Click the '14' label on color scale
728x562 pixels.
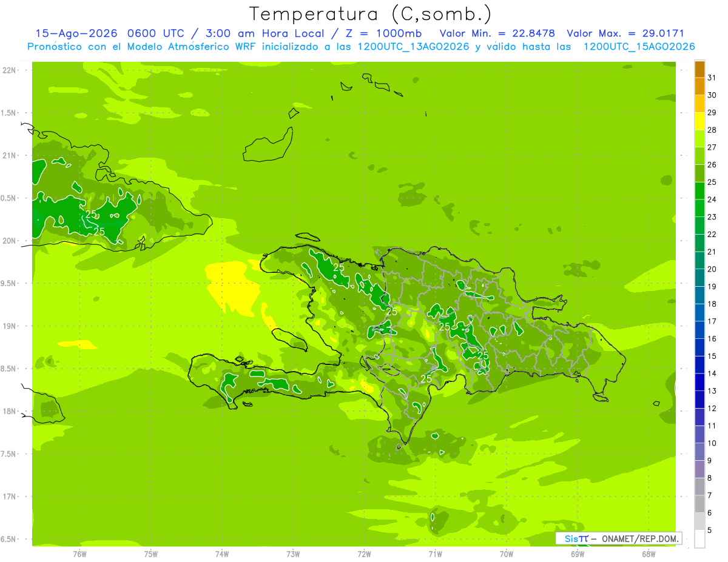coord(712,373)
